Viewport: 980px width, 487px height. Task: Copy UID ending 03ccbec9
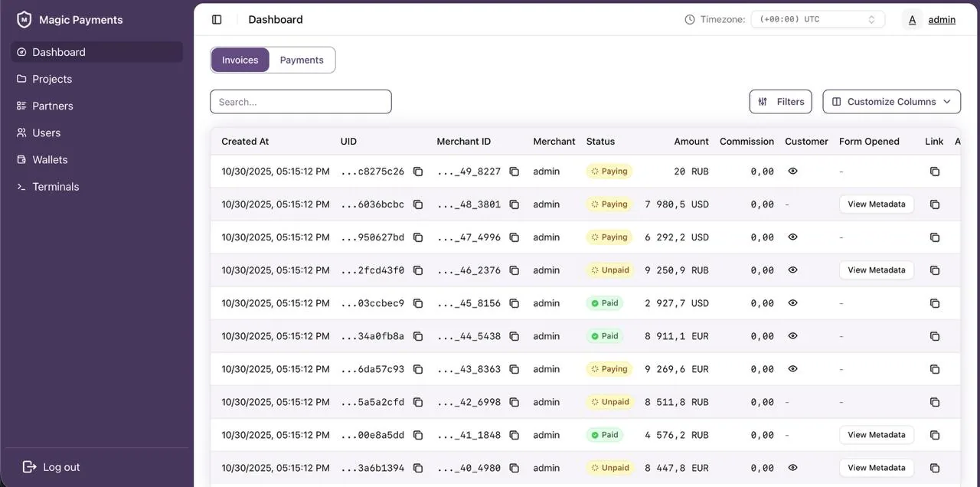click(x=418, y=303)
